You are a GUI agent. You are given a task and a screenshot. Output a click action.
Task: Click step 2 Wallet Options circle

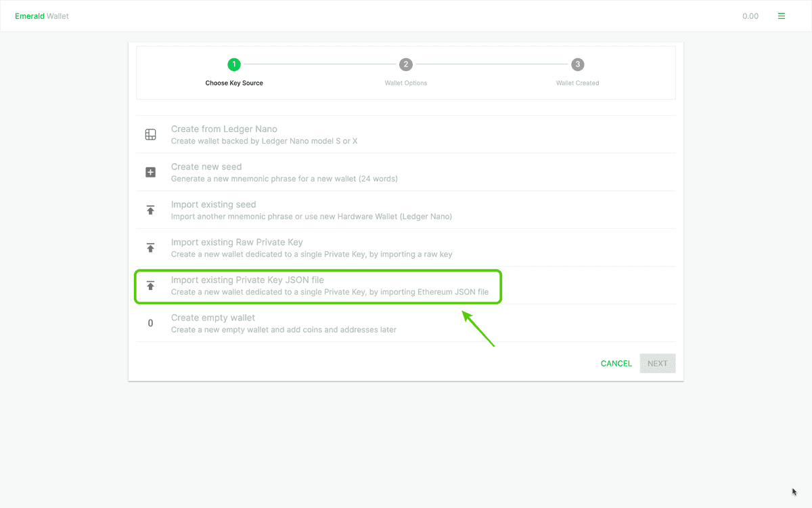pos(406,64)
